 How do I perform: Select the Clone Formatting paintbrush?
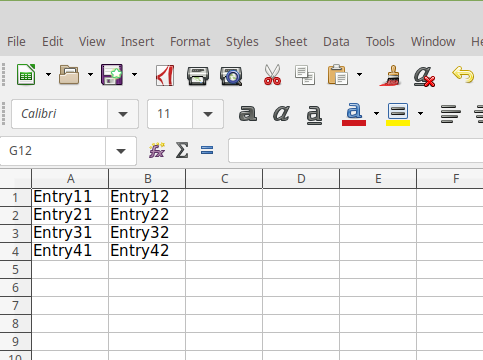[390, 76]
